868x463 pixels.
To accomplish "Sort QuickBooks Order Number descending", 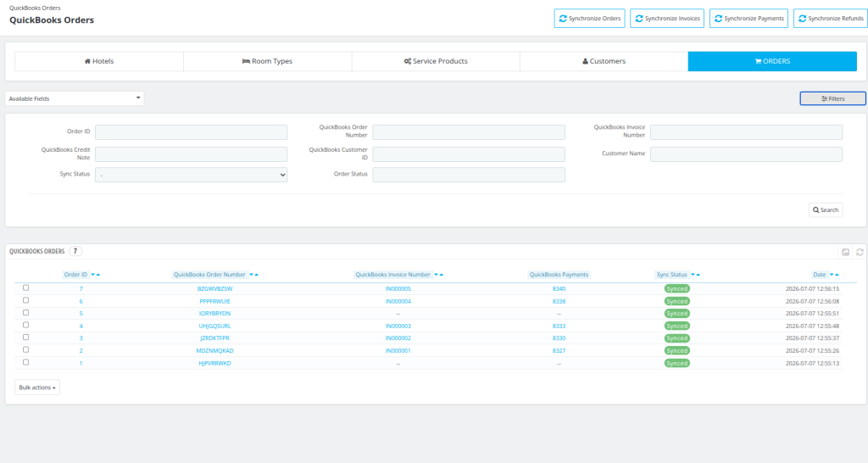I will 251,275.
